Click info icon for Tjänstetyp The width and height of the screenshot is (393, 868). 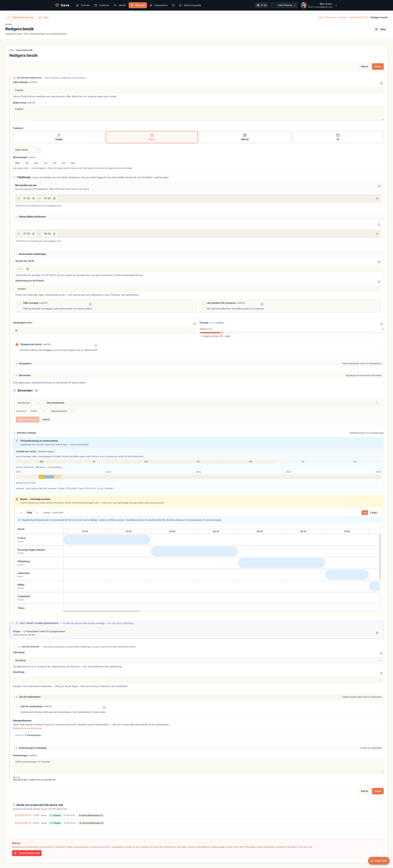pyautogui.click(x=381, y=653)
